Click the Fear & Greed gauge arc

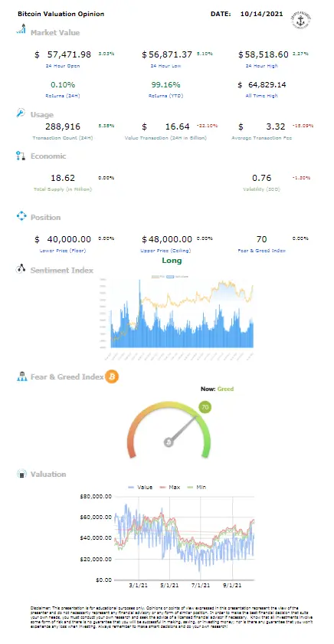click(169, 429)
